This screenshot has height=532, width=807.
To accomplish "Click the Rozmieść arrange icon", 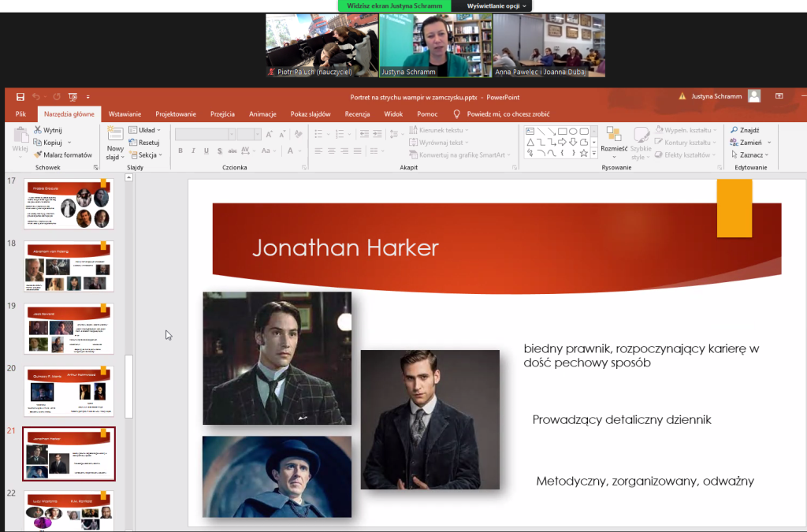I will (x=614, y=134).
